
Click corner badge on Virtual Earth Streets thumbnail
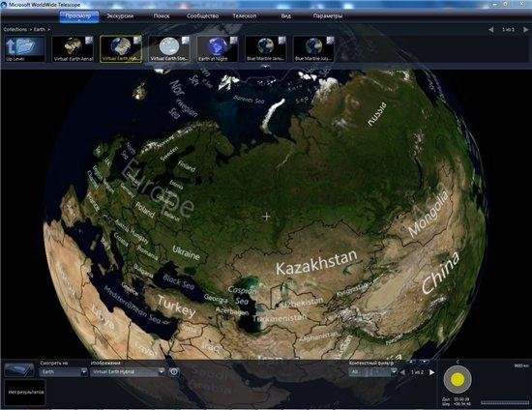point(186,41)
